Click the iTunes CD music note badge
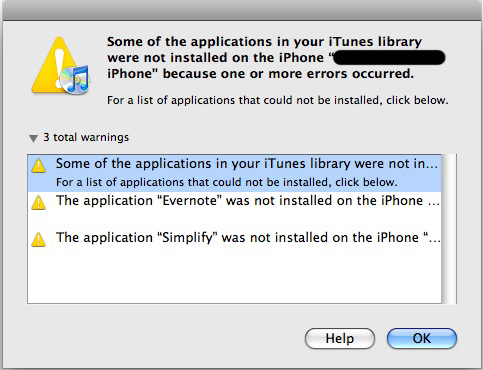Screen dimensions: 483x370 pos(75,79)
